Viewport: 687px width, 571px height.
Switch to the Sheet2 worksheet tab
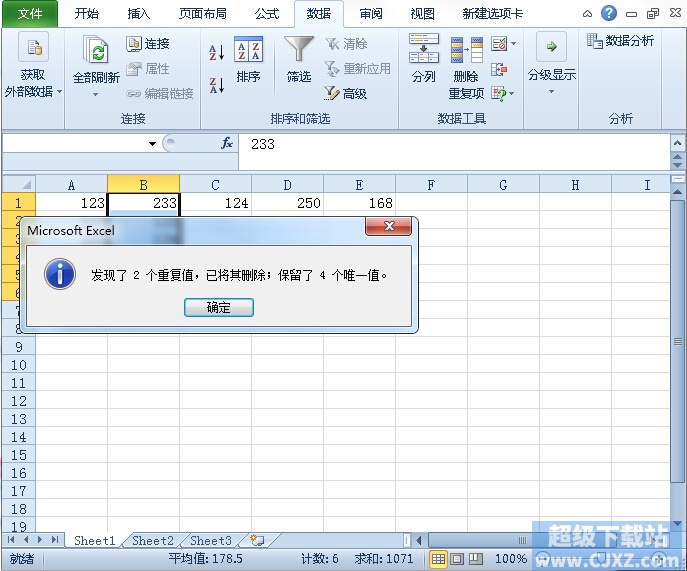click(x=153, y=541)
